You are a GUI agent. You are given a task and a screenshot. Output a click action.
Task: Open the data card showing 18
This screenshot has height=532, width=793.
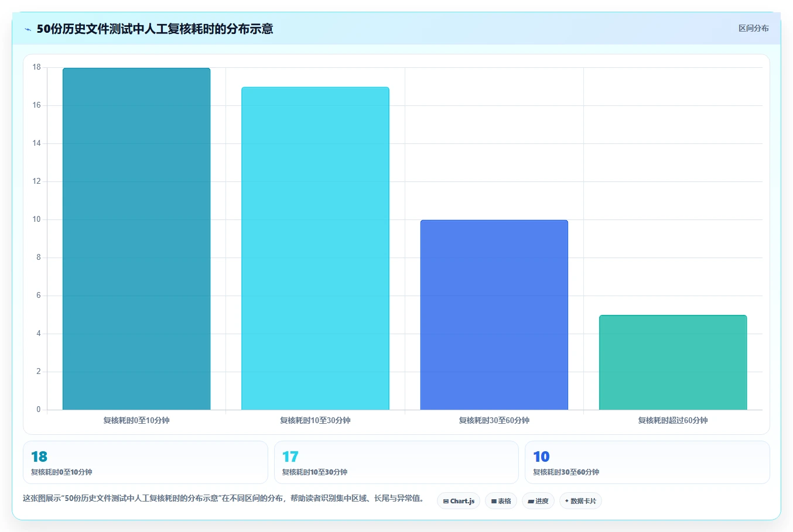[145, 462]
